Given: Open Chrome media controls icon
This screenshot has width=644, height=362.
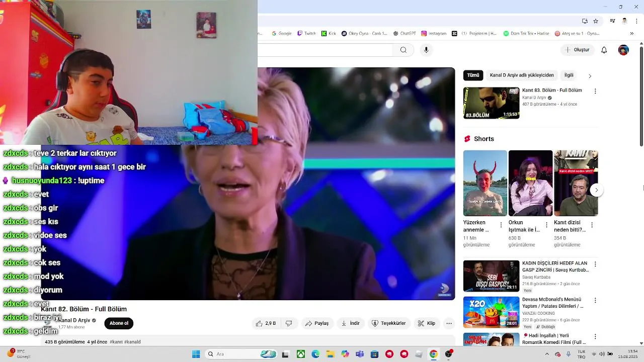Looking at the screenshot, I should (x=612, y=21).
